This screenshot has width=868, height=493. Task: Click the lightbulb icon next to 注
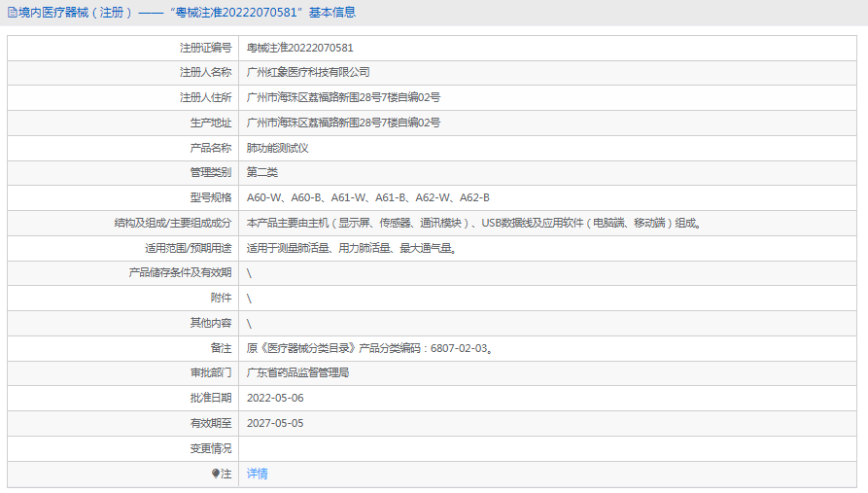(x=216, y=474)
